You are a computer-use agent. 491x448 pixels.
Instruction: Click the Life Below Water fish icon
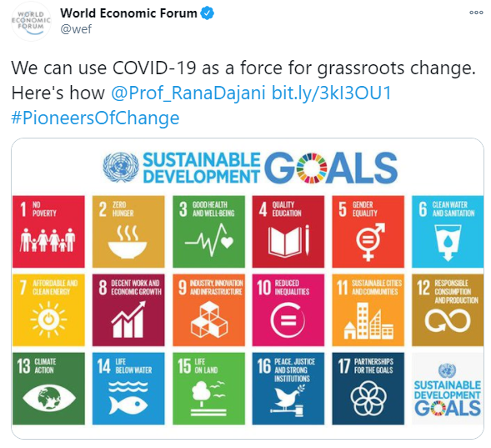coord(128,399)
